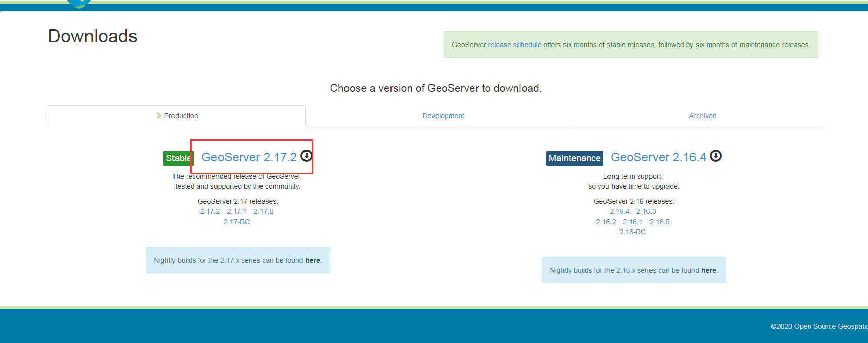Select the 2.16.3 release link
This screenshot has width=868, height=343.
[646, 211]
